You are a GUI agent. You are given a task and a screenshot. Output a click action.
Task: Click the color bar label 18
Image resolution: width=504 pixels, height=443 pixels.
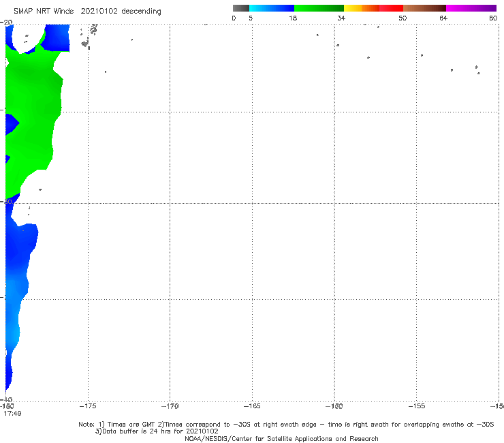[293, 18]
